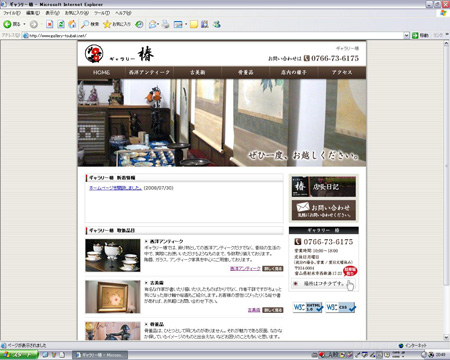Click the お問い合わせ contact banner
Screen dimensions: 450x360
(324, 210)
